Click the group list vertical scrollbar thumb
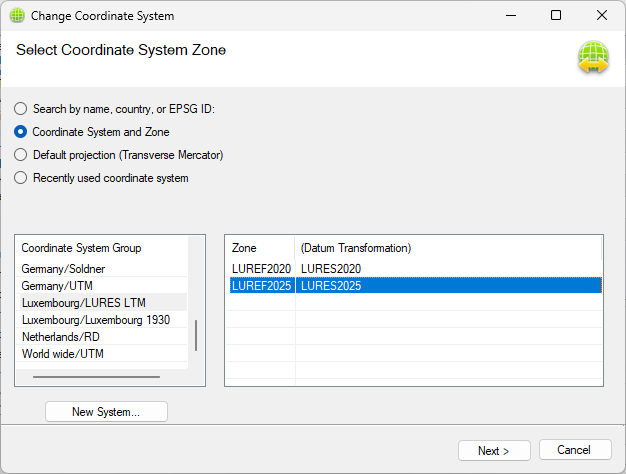 [x=196, y=335]
